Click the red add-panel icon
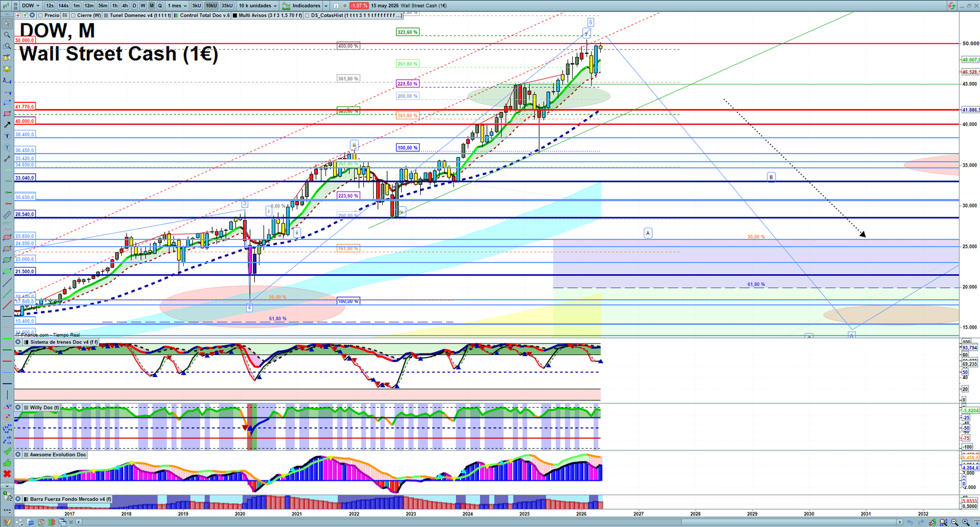980x527 pixels. pyautogui.click(x=18, y=15)
